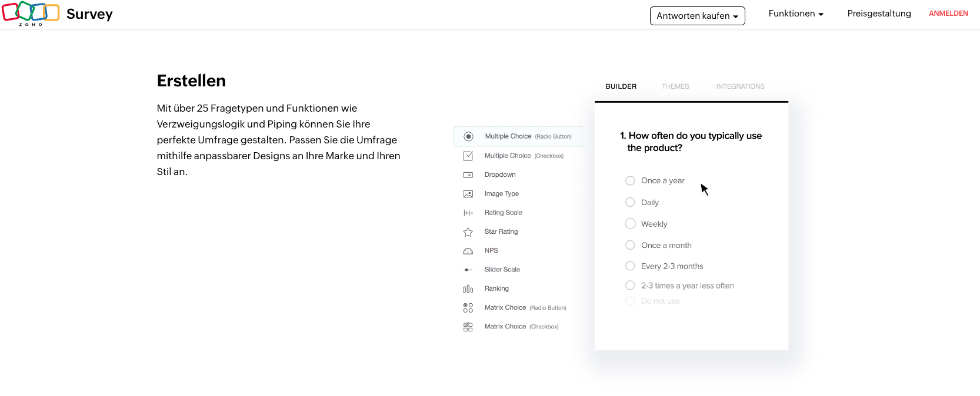The image size is (980, 396).
Task: Select the Multiple Choice radio button icon
Action: click(x=468, y=136)
